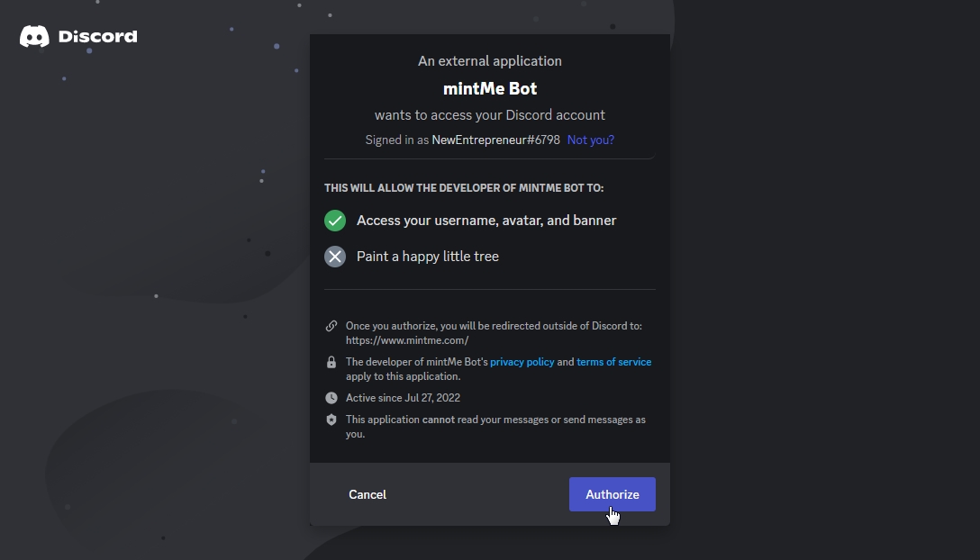Image resolution: width=980 pixels, height=560 pixels.
Task: Click the gray X permission icon
Action: (335, 257)
